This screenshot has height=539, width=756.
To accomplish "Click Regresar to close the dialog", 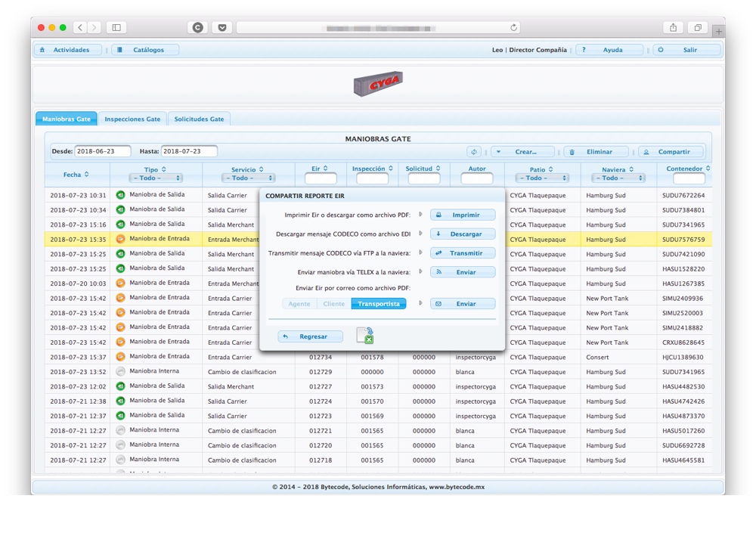I will pyautogui.click(x=310, y=336).
